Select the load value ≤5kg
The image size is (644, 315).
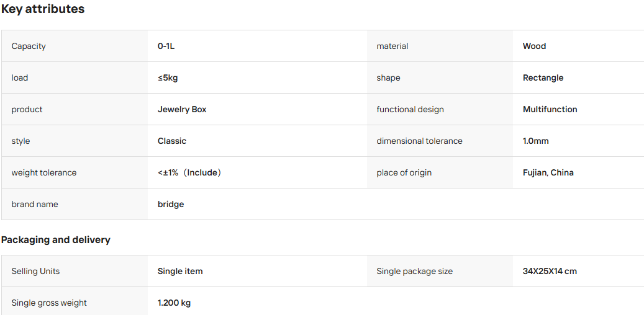pyautogui.click(x=168, y=78)
